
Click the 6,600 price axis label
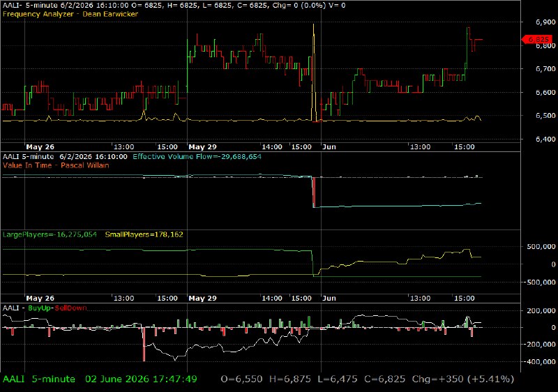pos(545,93)
